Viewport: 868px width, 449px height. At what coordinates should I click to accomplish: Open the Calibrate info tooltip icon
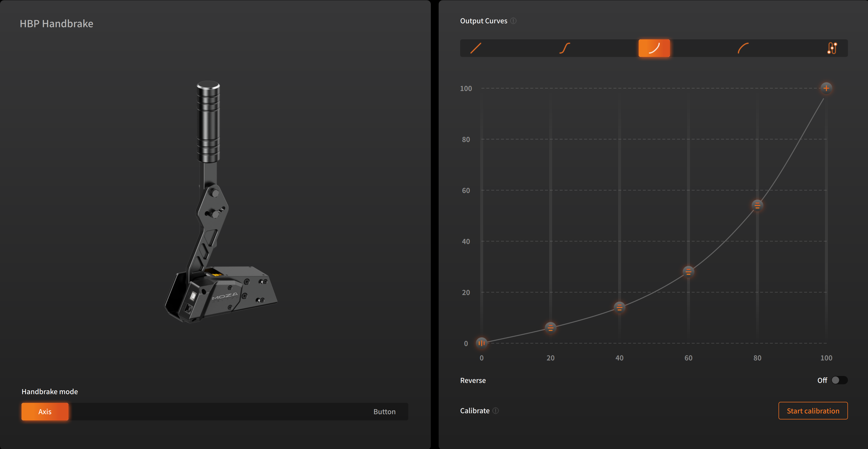coord(496,411)
